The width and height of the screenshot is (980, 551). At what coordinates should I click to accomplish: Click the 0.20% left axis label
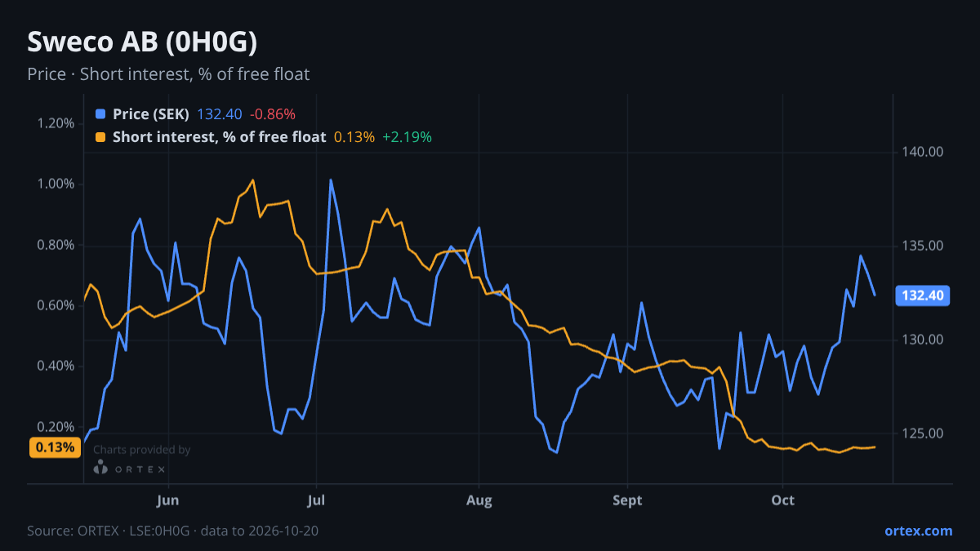(x=56, y=427)
